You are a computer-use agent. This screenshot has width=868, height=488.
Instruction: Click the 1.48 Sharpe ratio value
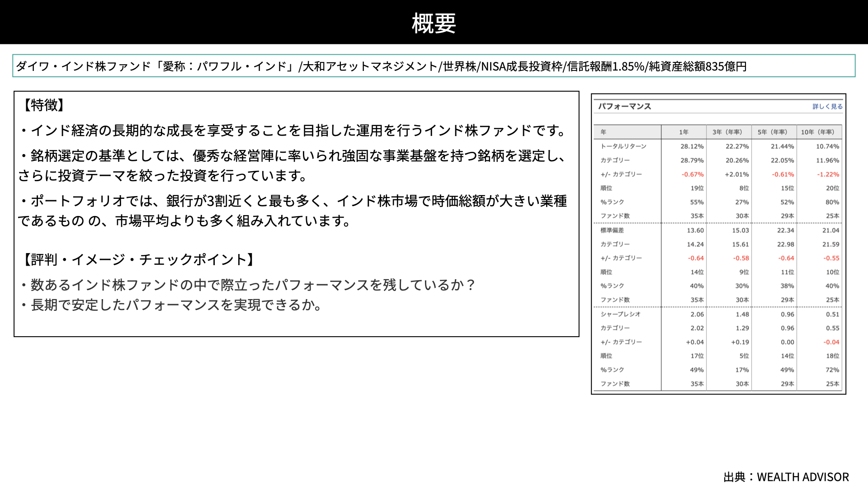tap(743, 314)
